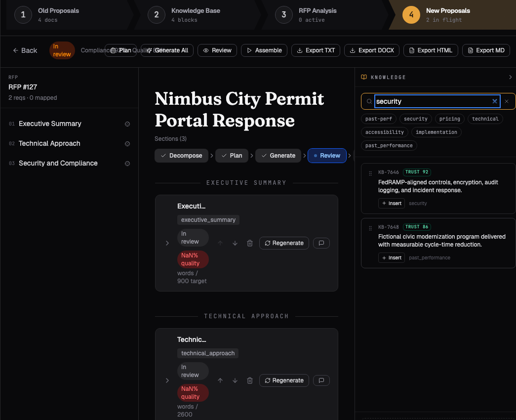Click the RFP #127 title

23,87
